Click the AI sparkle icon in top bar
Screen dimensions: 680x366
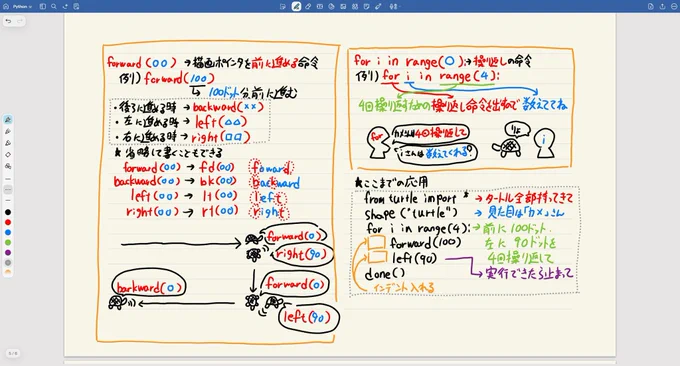(x=65, y=7)
